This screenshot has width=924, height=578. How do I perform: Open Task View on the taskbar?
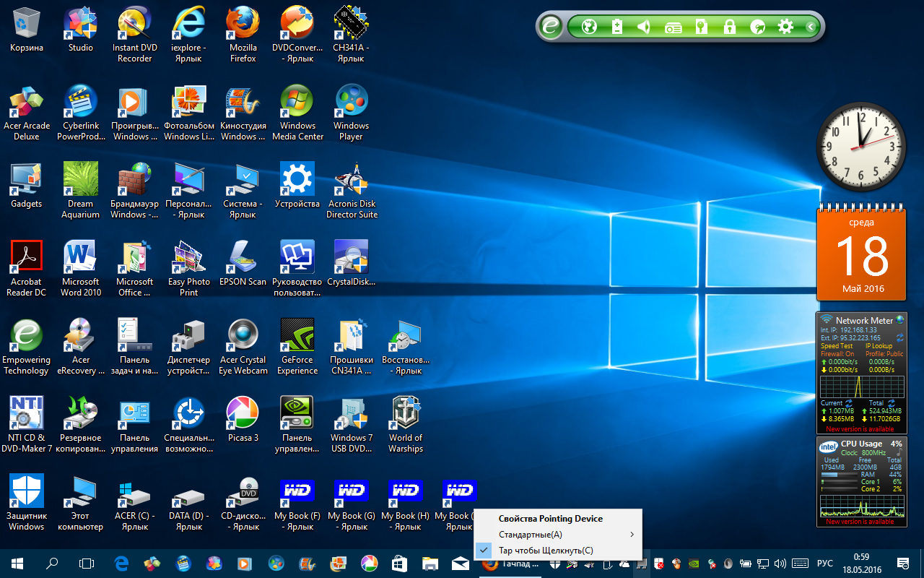tap(87, 564)
